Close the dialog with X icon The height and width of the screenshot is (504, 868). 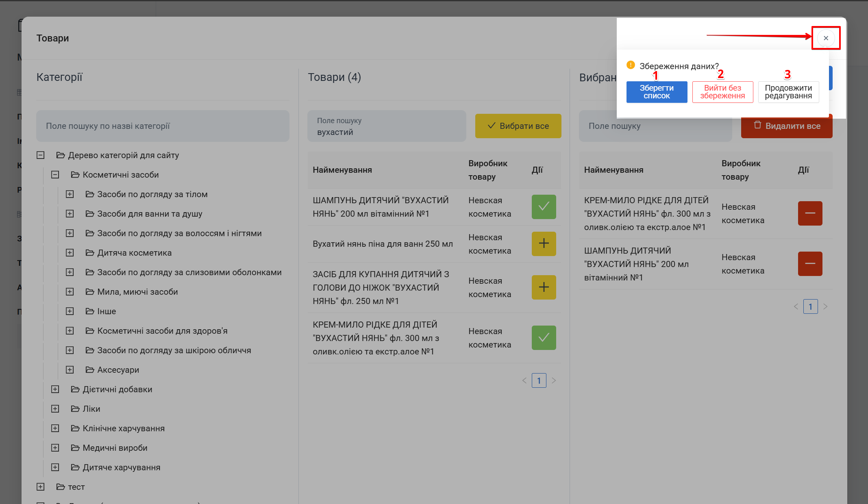826,38
